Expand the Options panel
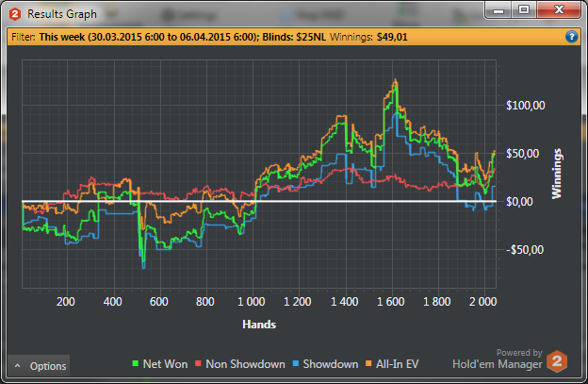Viewport: 588px width, 384px height. coord(39,366)
